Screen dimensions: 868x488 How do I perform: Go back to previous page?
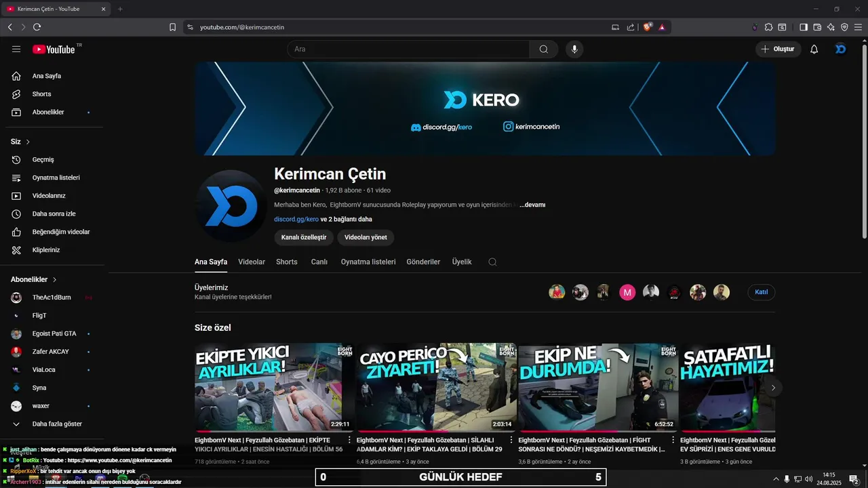pos(9,27)
